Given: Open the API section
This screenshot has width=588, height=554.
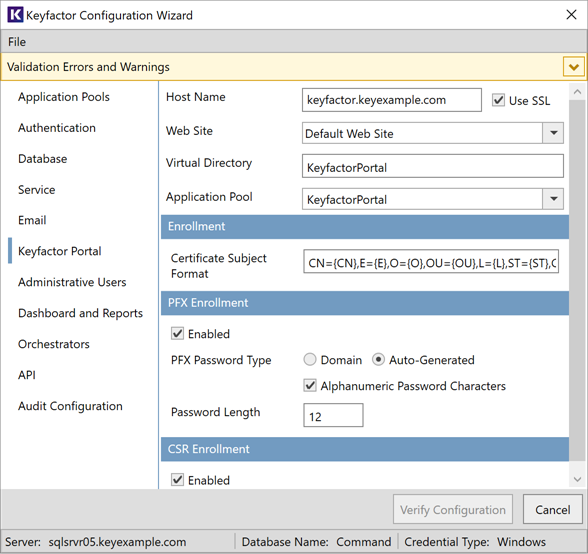Looking at the screenshot, I should 27,375.
